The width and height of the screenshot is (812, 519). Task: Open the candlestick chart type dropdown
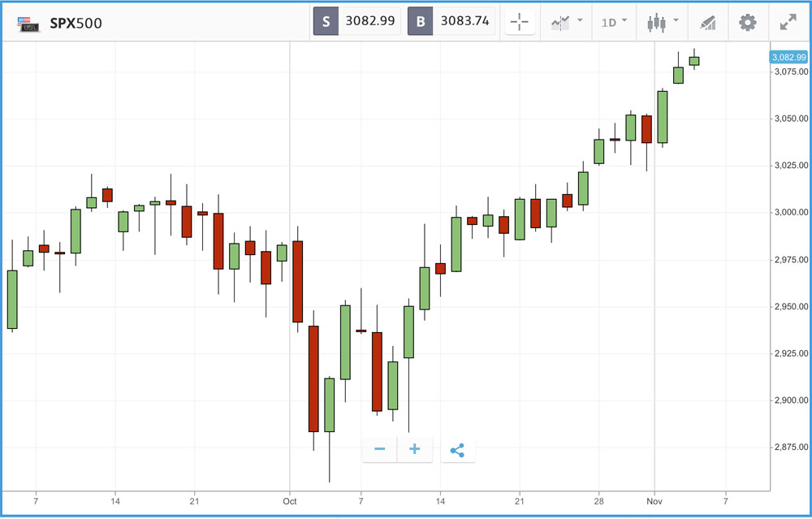661,22
